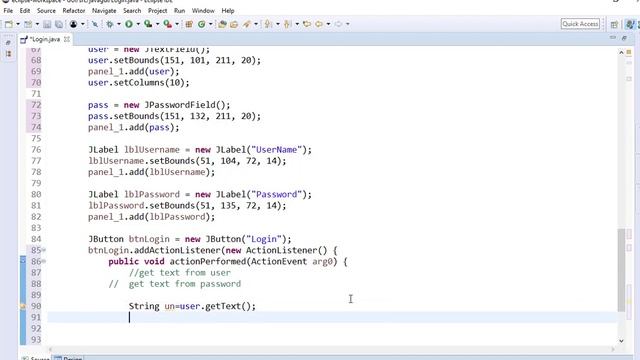Click the round black user-avatar toolbar icon
Image resolution: width=640 pixels, height=360 pixels.
click(x=73, y=24)
